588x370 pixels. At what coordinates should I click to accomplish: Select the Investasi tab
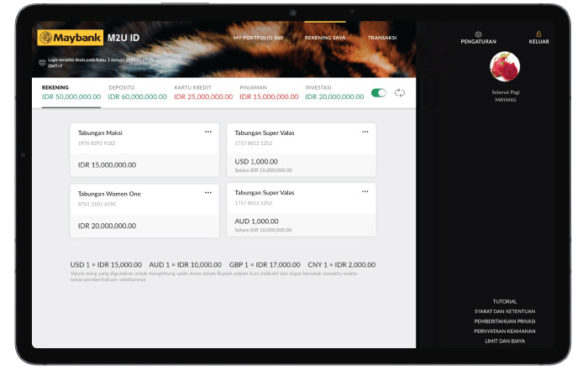334,92
